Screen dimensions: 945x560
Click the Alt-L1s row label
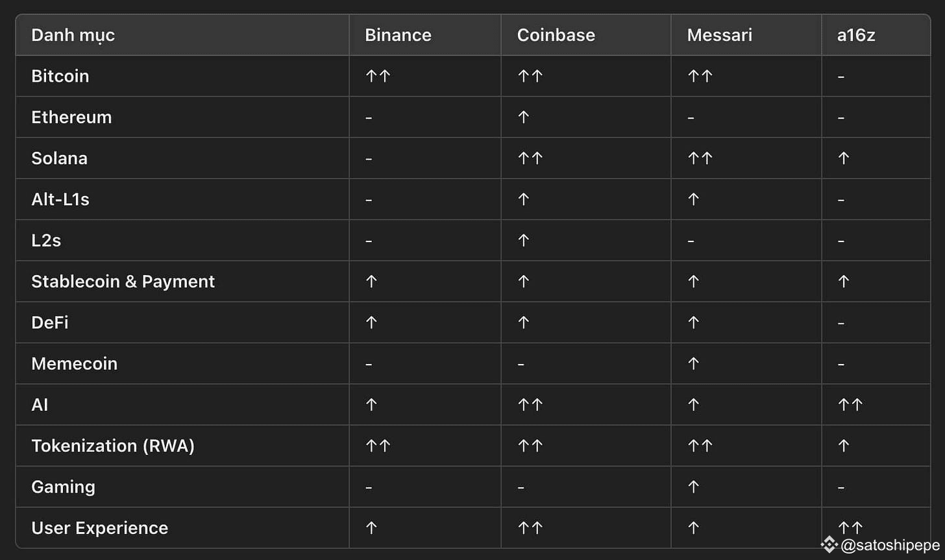[60, 199]
